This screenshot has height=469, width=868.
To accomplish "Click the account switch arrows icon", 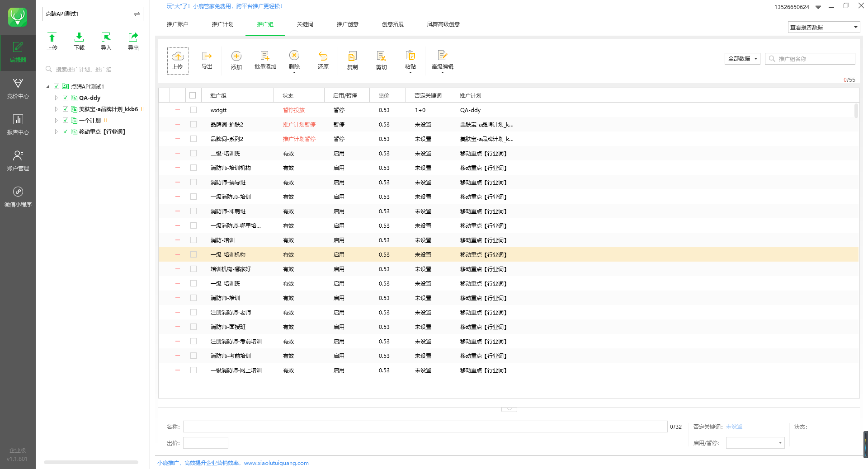I will click(137, 14).
